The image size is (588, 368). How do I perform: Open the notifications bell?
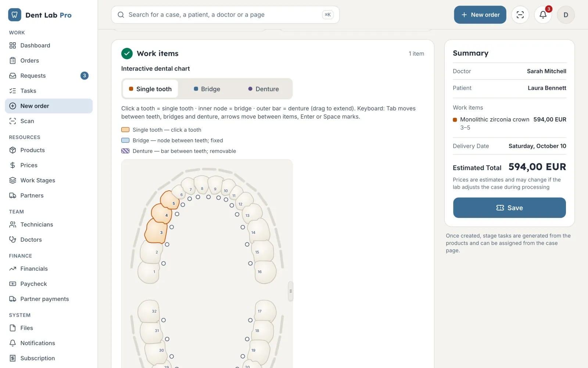(543, 15)
